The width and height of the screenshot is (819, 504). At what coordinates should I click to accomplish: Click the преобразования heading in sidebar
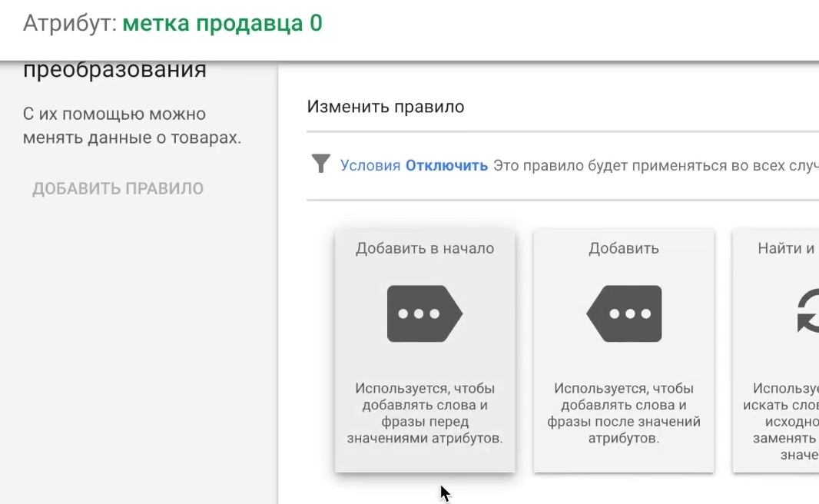pyautogui.click(x=115, y=70)
